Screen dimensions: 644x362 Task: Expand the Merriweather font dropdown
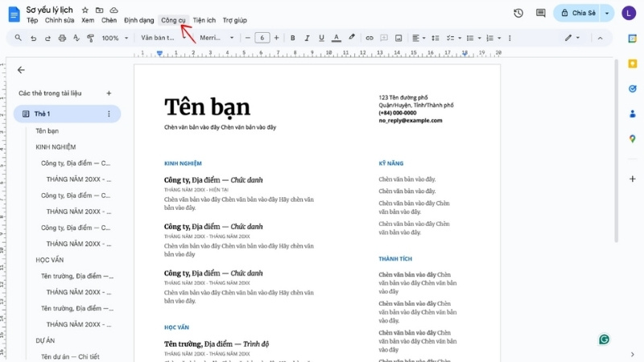[x=217, y=38]
